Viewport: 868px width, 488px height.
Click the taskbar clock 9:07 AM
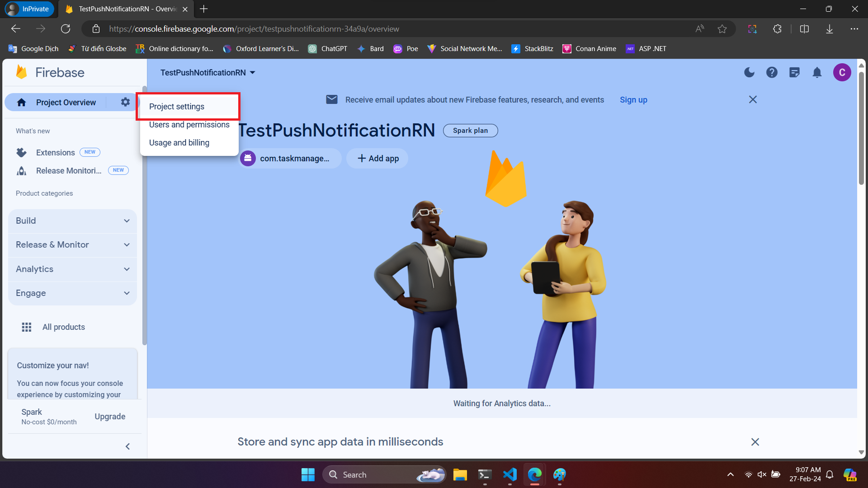(x=805, y=474)
